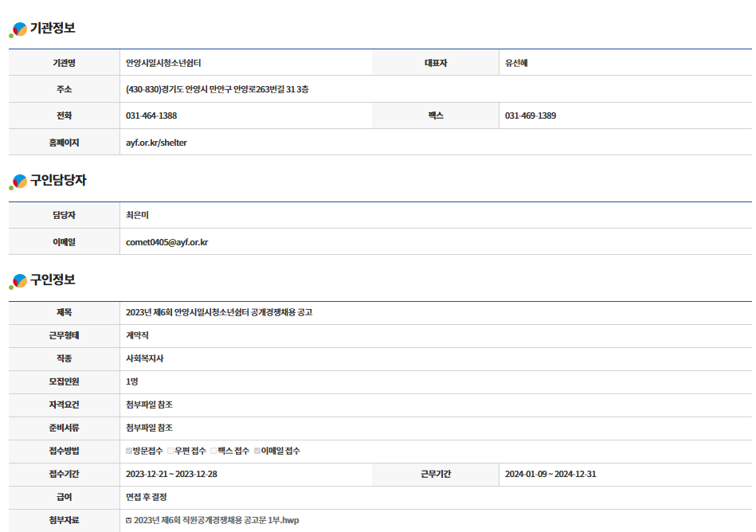Viewport: 756px width, 532px height.
Task: Click the 기관정보 section icon
Action: pos(18,30)
